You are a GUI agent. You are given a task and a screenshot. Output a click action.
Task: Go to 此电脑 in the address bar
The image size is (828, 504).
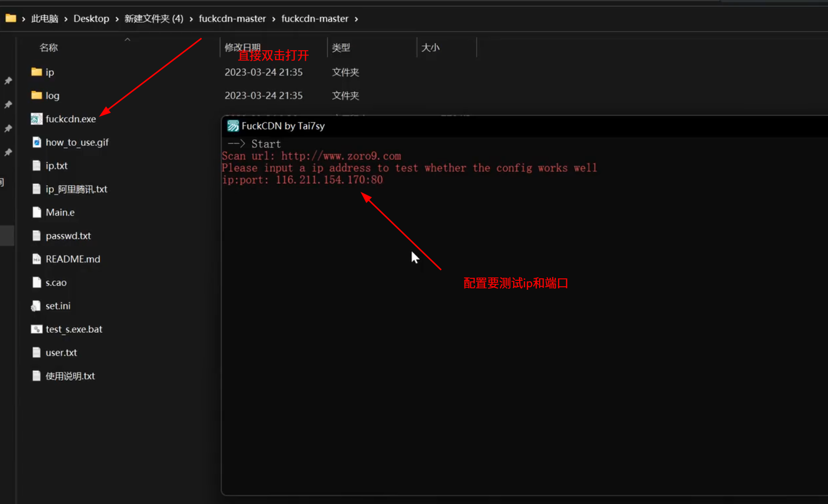[x=45, y=19]
